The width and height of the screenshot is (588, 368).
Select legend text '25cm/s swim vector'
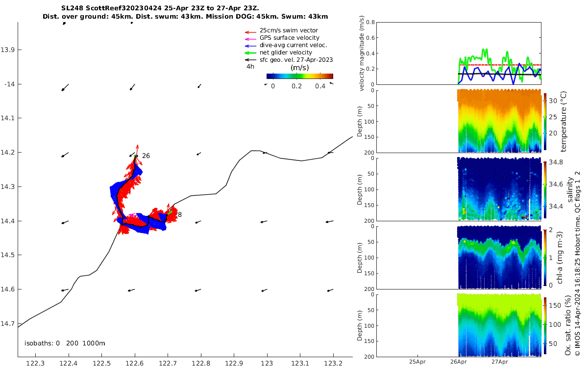[289, 30]
